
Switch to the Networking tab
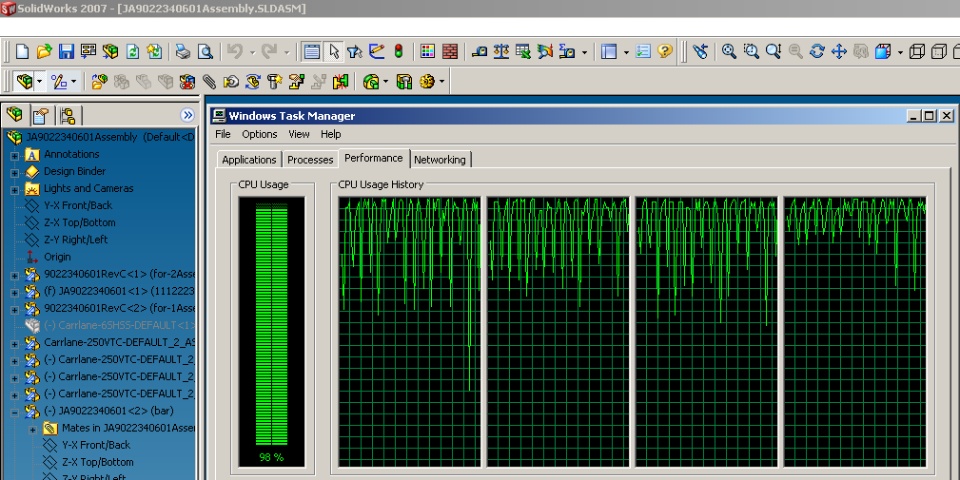[440, 160]
